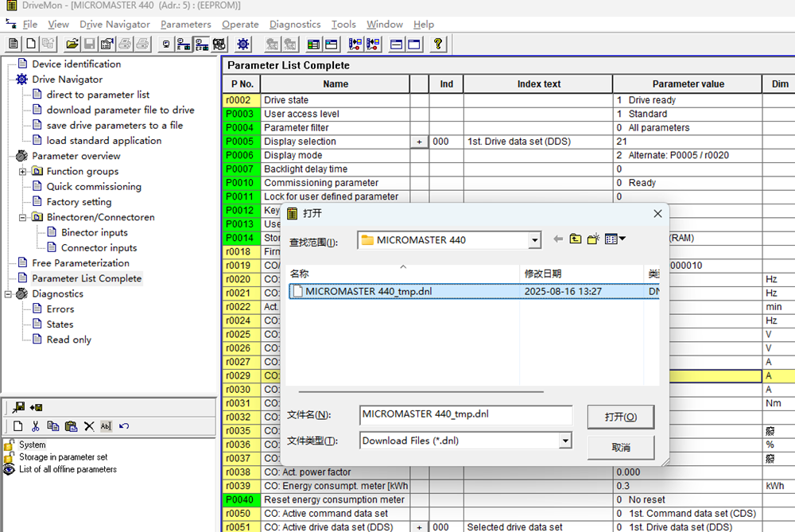
Task: Open the Drive Navigator menu
Action: [x=114, y=25]
